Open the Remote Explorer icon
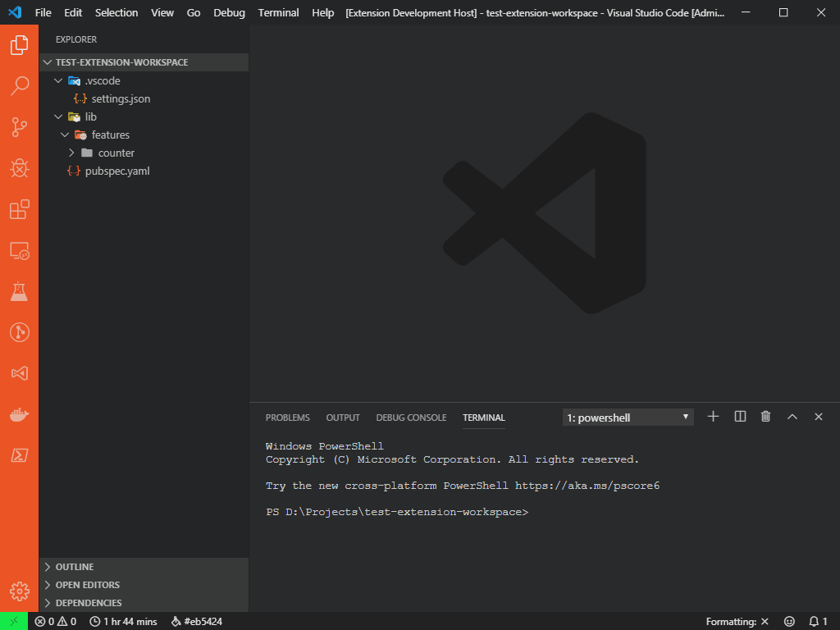The image size is (840, 630). tap(20, 251)
